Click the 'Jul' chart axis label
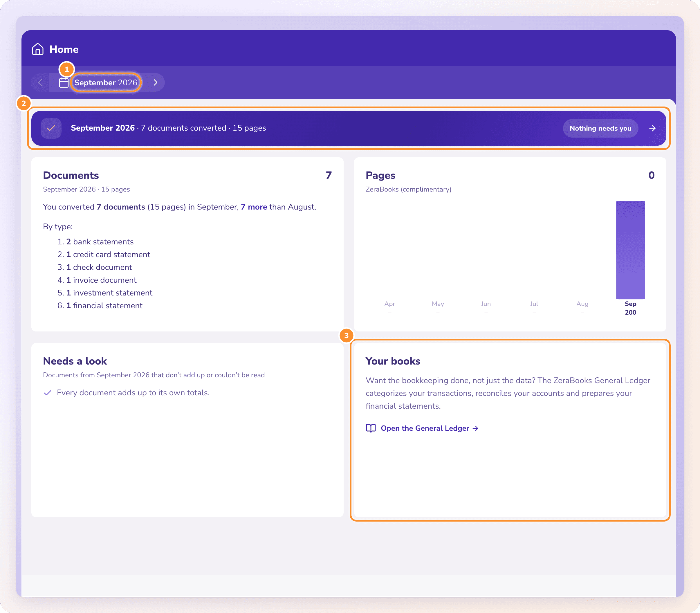Screen dimensions: 700x613 [534, 304]
